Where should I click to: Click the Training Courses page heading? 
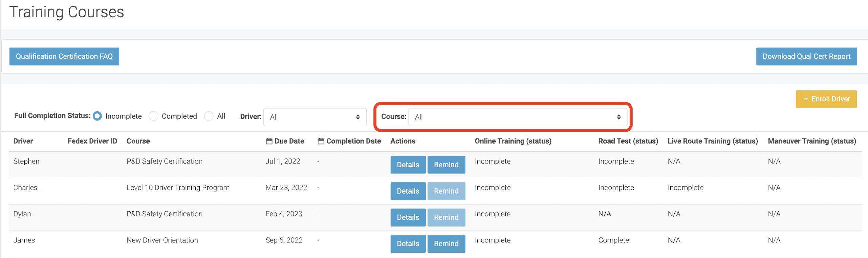point(67,12)
